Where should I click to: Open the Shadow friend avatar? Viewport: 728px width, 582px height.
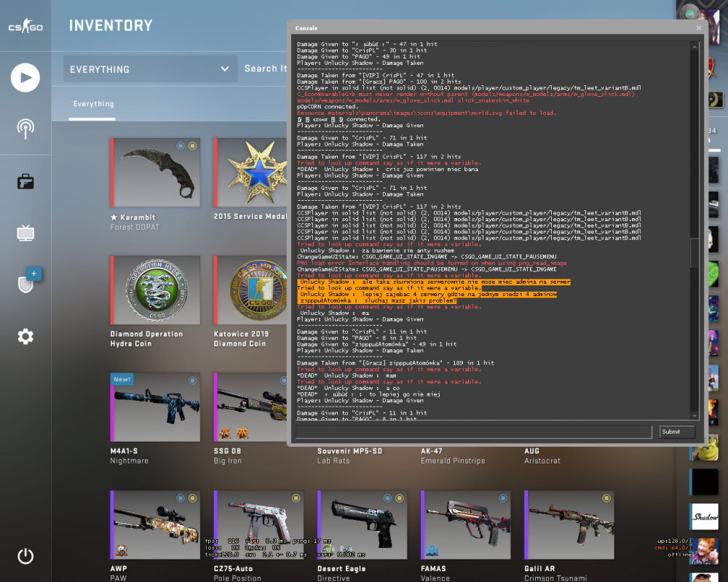[x=704, y=517]
